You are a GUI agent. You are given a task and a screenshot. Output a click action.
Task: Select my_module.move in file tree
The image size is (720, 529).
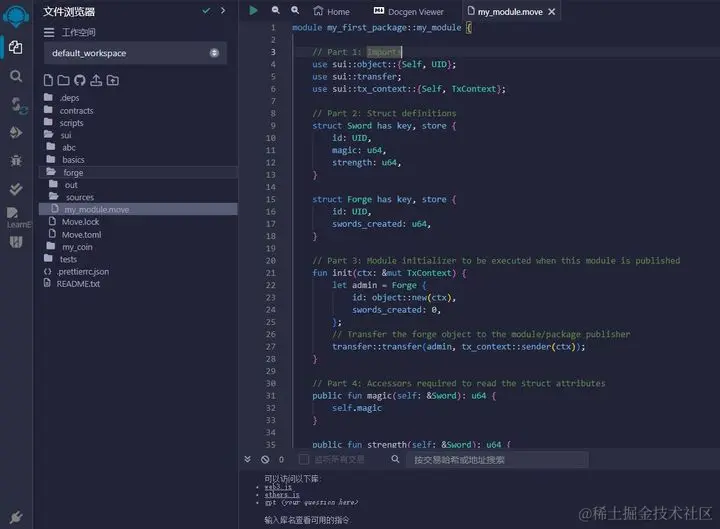click(138, 209)
